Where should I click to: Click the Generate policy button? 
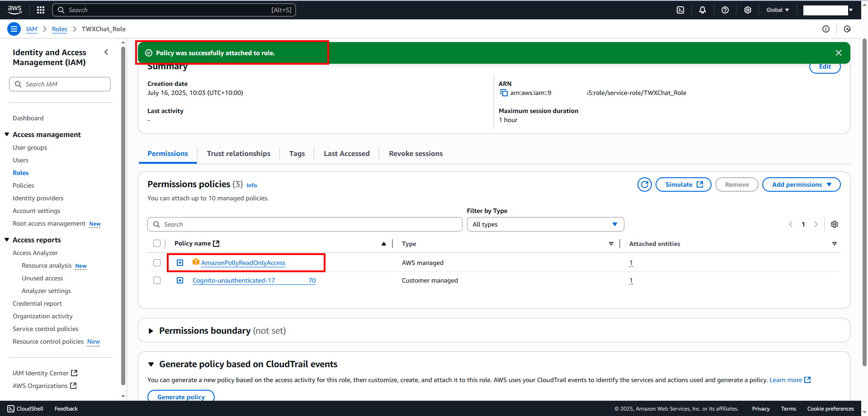(181, 397)
